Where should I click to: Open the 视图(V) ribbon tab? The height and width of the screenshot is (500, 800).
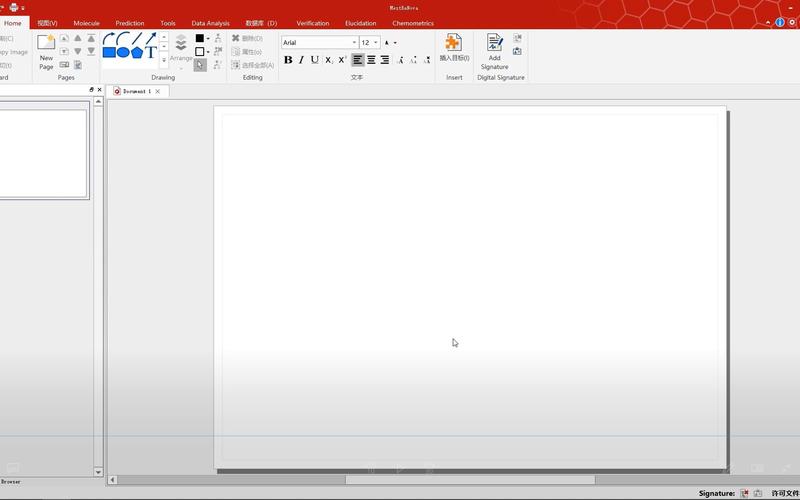[x=47, y=23]
